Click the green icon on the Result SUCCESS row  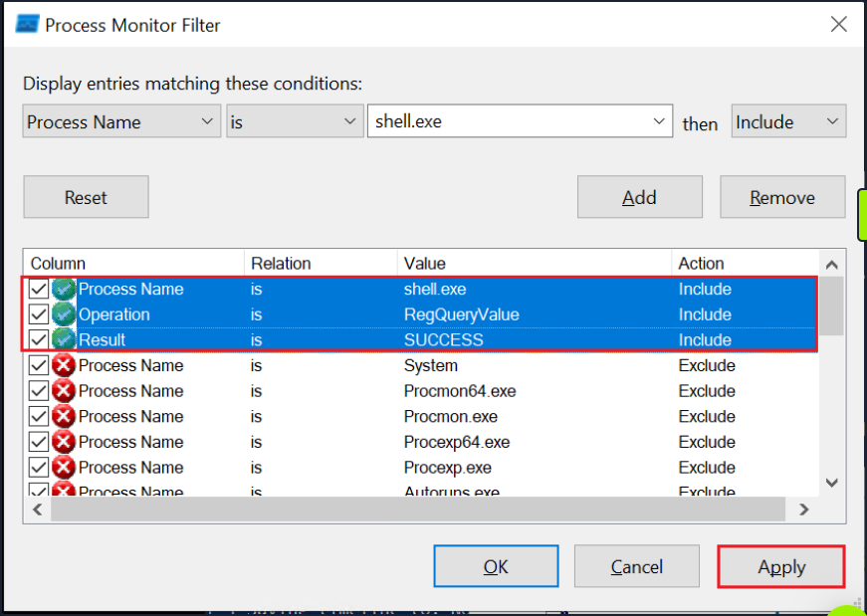click(x=62, y=339)
